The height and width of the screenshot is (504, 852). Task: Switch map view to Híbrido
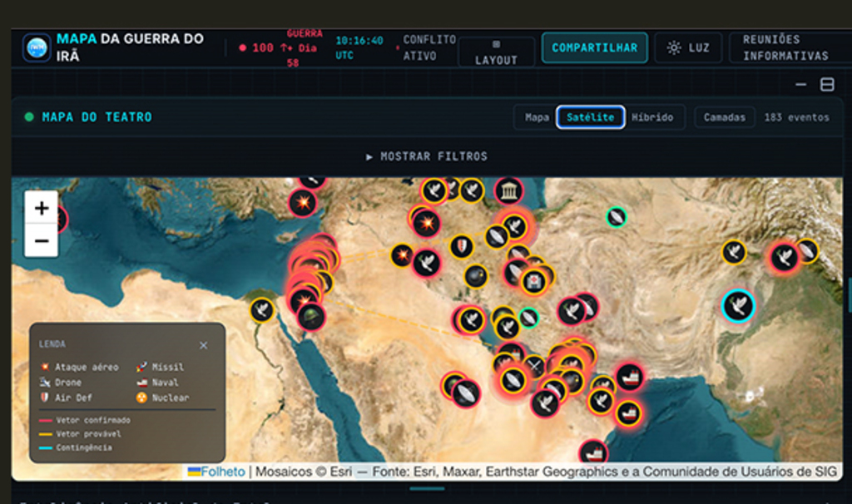[x=652, y=117]
